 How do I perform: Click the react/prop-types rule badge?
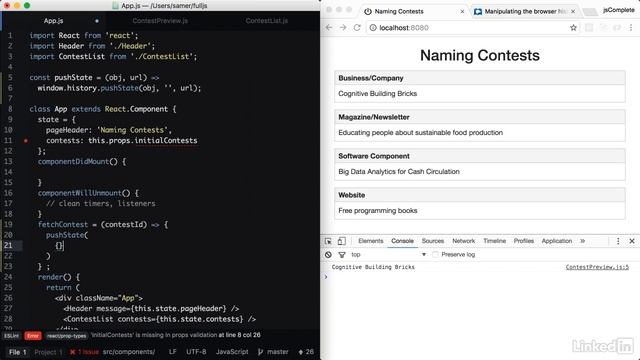pos(67,336)
